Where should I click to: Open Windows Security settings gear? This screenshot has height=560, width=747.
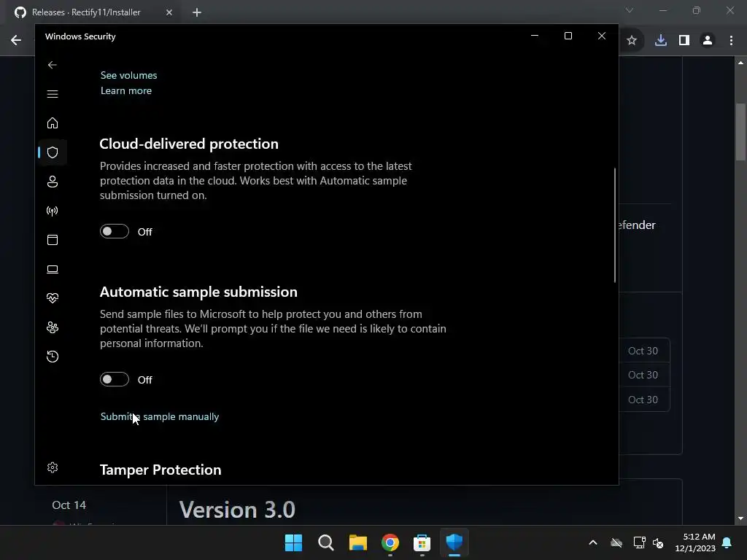(x=53, y=467)
